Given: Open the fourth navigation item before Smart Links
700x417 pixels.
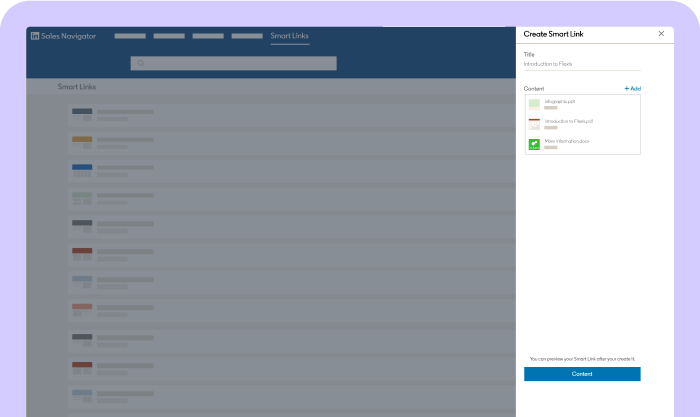Looking at the screenshot, I should [247, 36].
